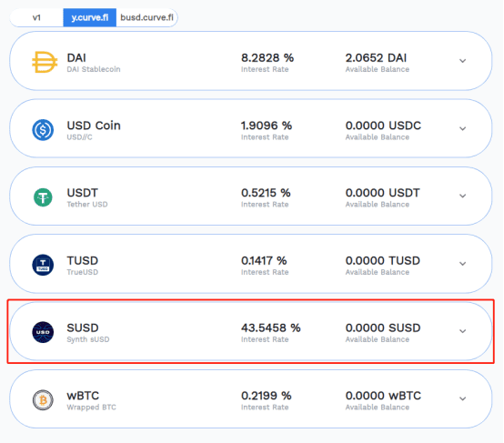Screen dimensions: 504x443
Task: Click the blue USD Coin logo
Action: click(x=43, y=130)
